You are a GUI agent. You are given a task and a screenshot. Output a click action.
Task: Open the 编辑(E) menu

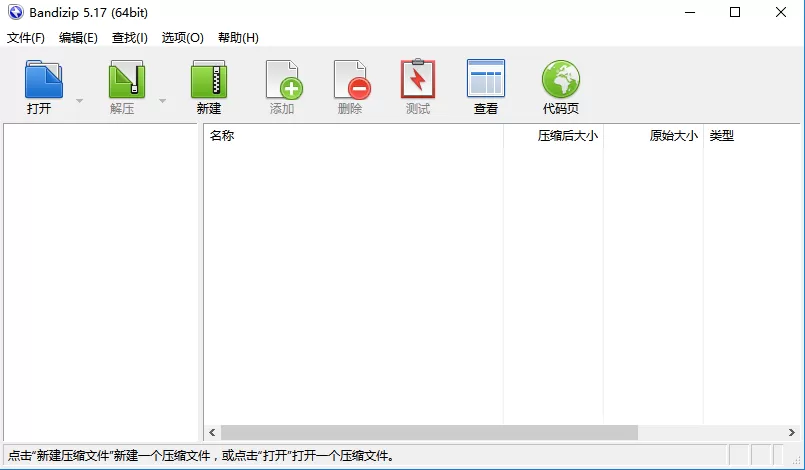tap(78, 37)
